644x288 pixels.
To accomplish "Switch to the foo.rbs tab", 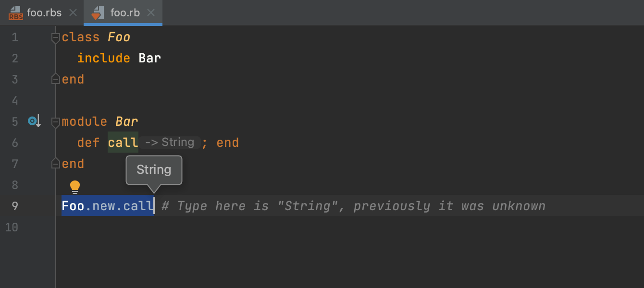I will [44, 13].
